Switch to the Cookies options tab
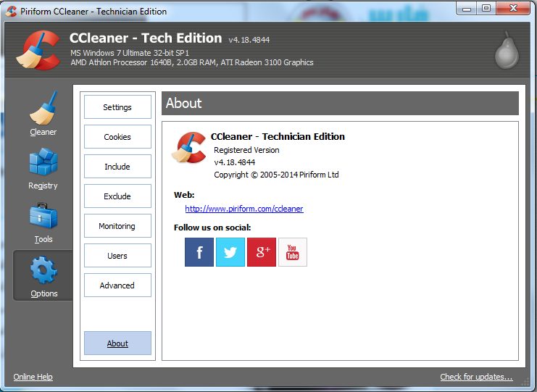Viewport: 537px width, 392px height. (117, 137)
